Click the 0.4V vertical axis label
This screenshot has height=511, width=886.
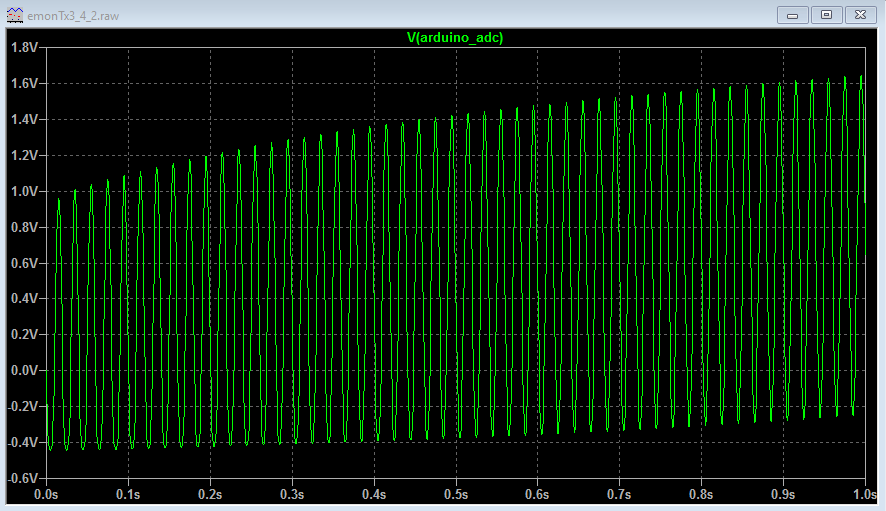click(24, 298)
